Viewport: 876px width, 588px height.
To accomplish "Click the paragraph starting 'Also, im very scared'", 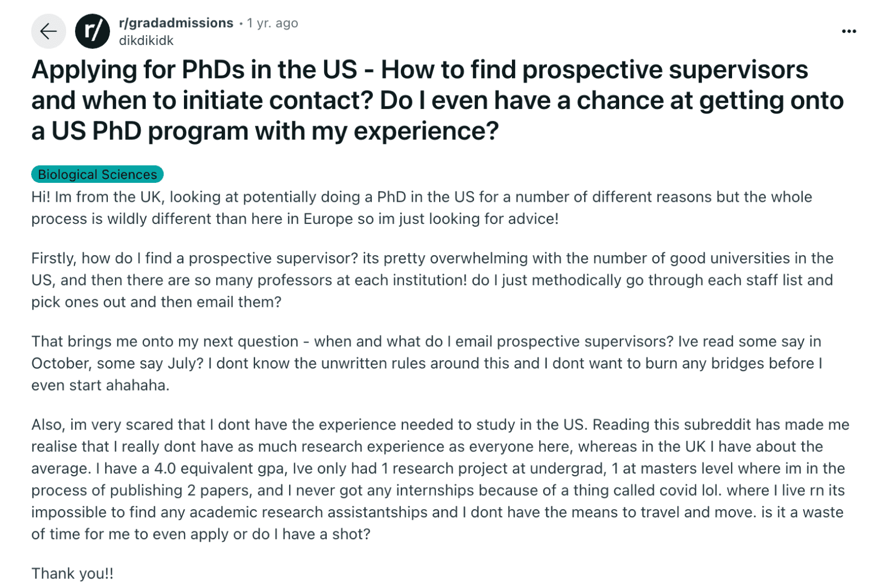I will coord(439,479).
